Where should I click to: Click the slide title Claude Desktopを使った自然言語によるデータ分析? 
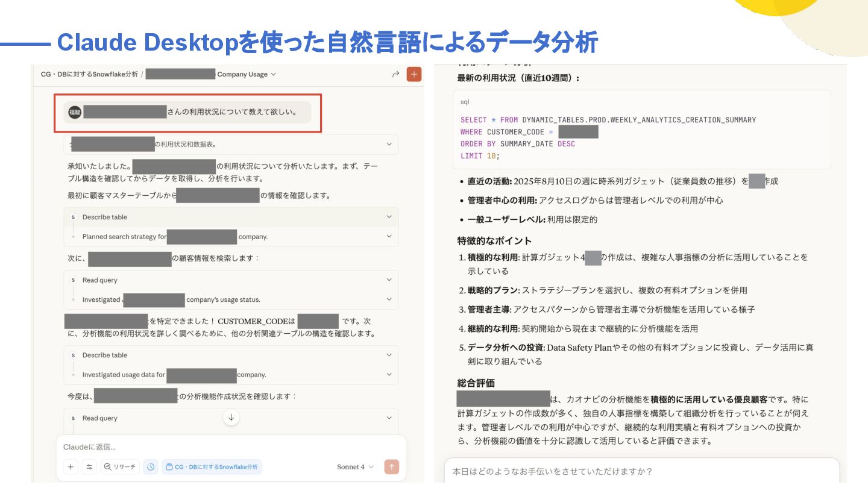pyautogui.click(x=327, y=42)
